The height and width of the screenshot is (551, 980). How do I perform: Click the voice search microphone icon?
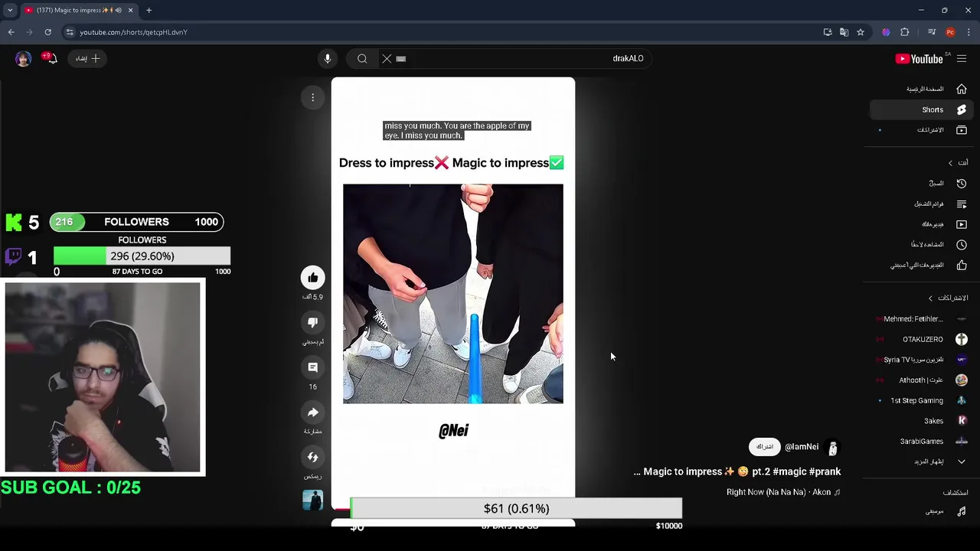(x=328, y=58)
